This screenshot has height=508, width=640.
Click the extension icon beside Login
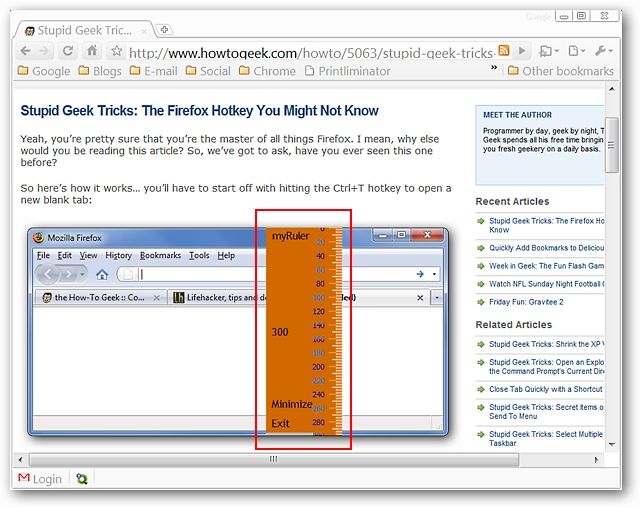(x=82, y=479)
